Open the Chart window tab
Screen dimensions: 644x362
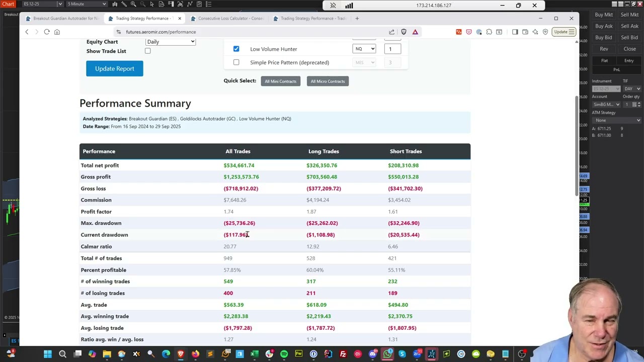pos(8,4)
